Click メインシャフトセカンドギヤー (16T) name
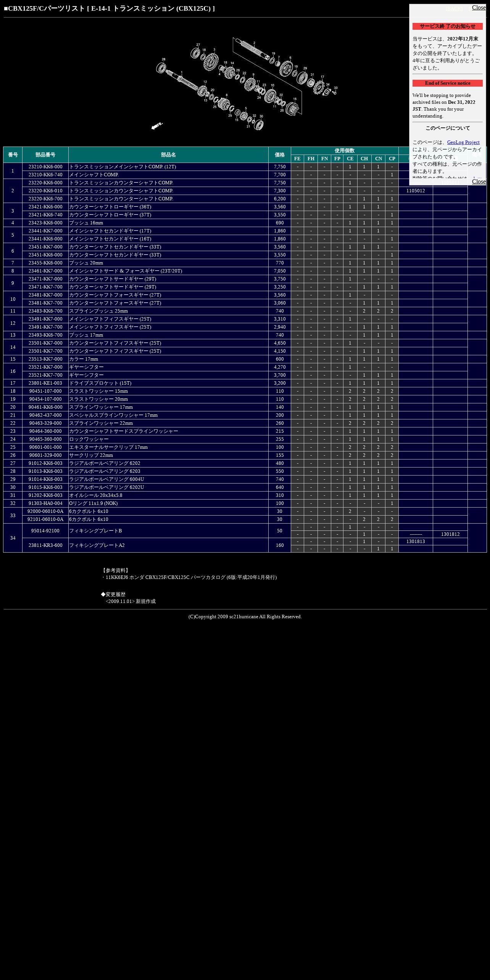 pyautogui.click(x=110, y=239)
